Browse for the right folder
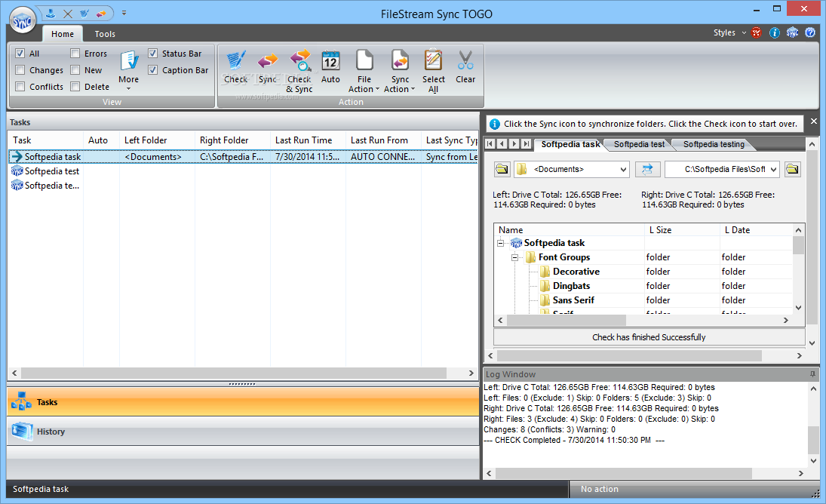Screen dimensions: 826x504 tap(792, 169)
